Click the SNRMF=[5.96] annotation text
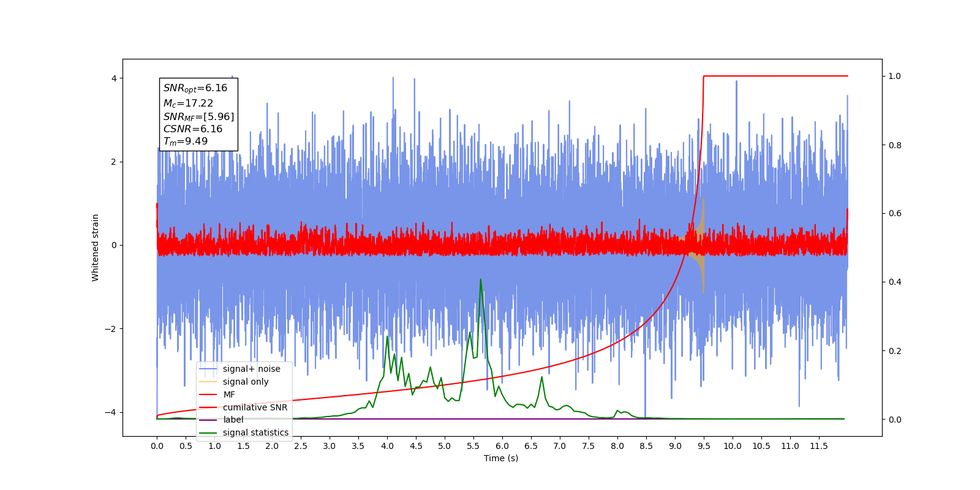The width and height of the screenshot is (980, 490). [x=198, y=116]
